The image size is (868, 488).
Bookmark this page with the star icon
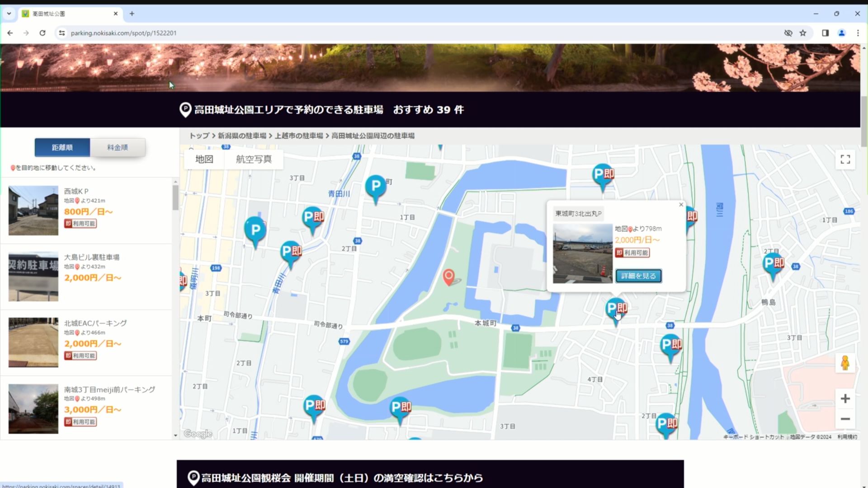803,33
